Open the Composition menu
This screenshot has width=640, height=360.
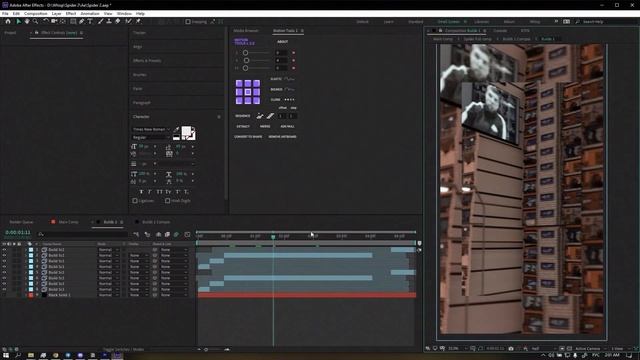tap(36, 13)
